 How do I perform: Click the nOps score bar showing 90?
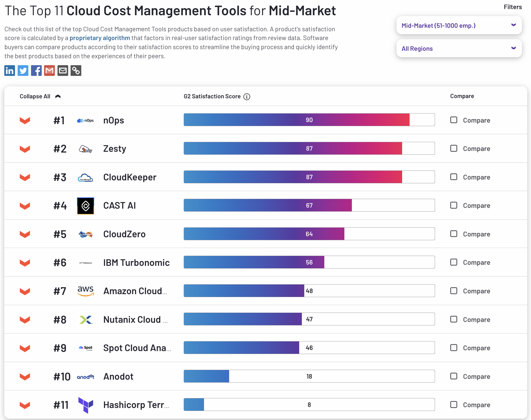pos(309,120)
